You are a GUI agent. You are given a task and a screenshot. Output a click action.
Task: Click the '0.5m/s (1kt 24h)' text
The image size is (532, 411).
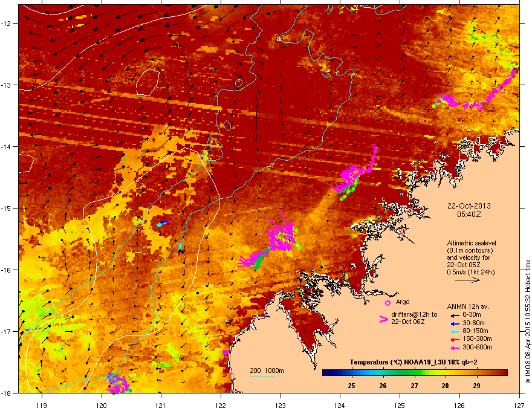(471, 272)
